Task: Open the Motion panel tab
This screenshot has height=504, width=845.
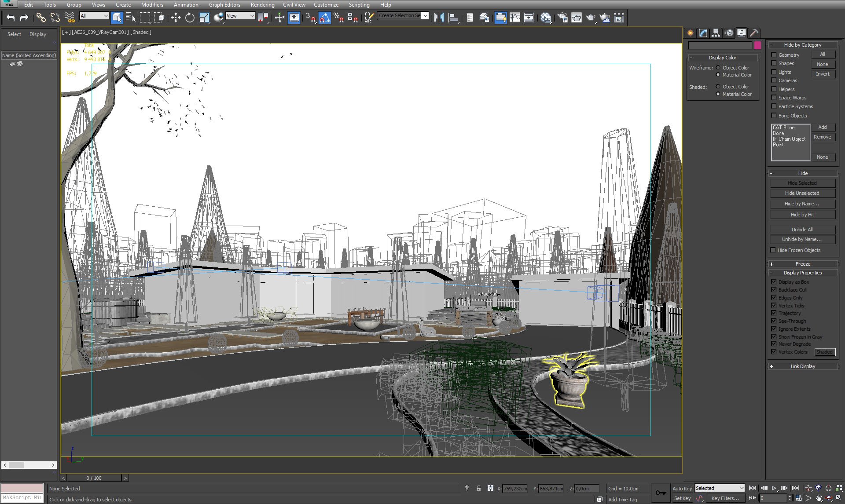Action: click(x=729, y=33)
